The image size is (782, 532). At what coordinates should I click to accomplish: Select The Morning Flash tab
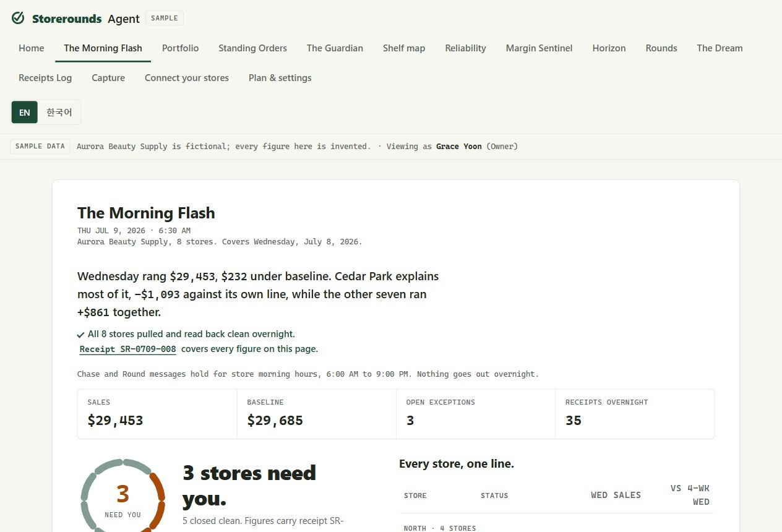coord(103,48)
